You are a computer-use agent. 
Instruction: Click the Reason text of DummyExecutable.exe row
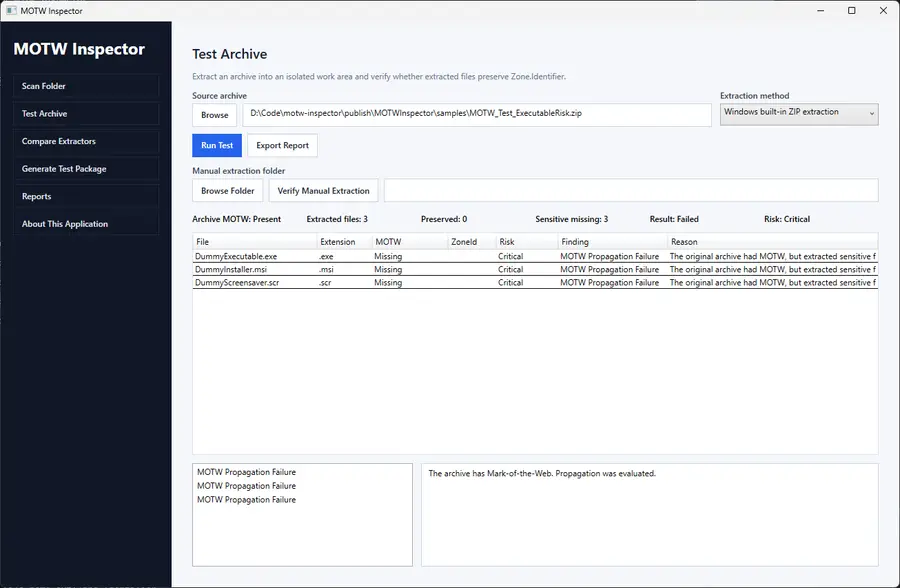coord(773,257)
